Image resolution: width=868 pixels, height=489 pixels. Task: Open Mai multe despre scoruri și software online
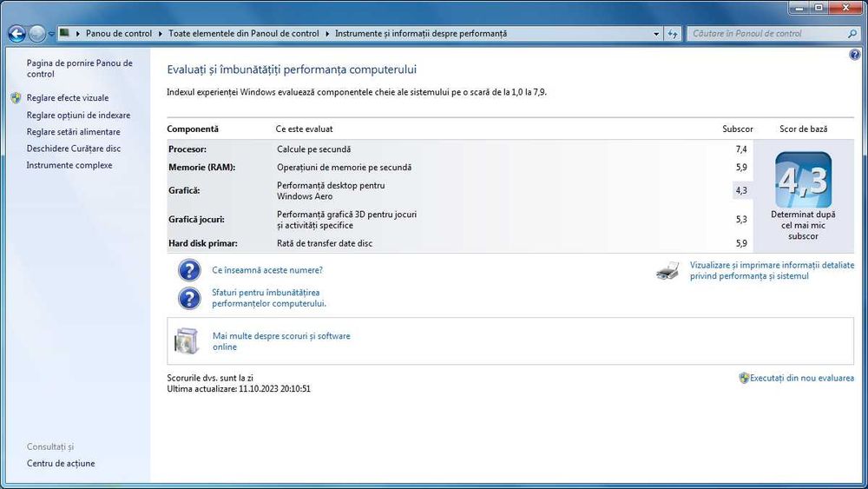[x=281, y=341]
